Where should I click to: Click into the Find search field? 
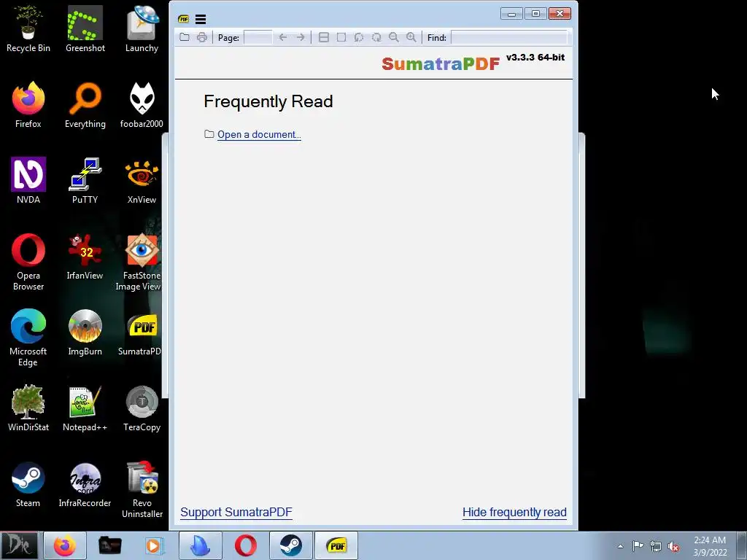click(508, 37)
